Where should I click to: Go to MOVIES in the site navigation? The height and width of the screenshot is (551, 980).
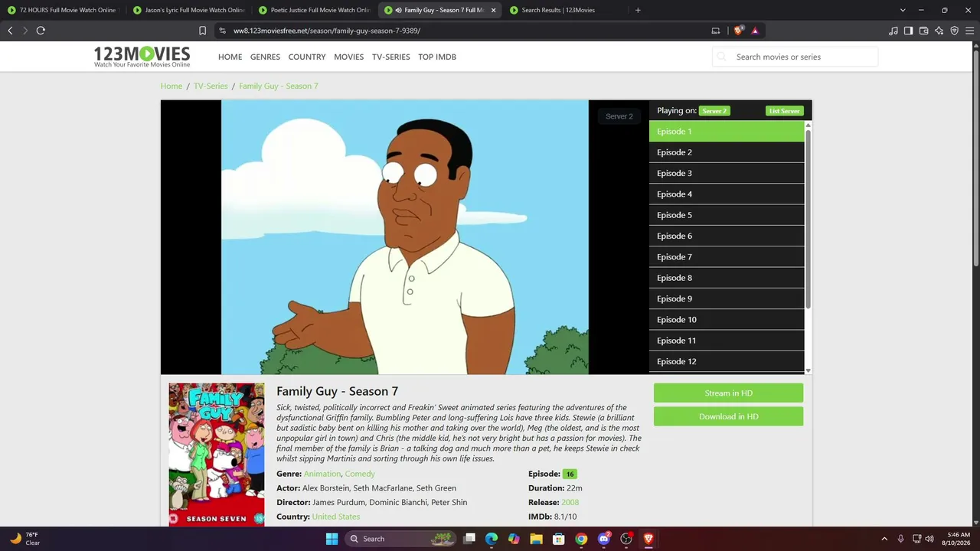[348, 57]
